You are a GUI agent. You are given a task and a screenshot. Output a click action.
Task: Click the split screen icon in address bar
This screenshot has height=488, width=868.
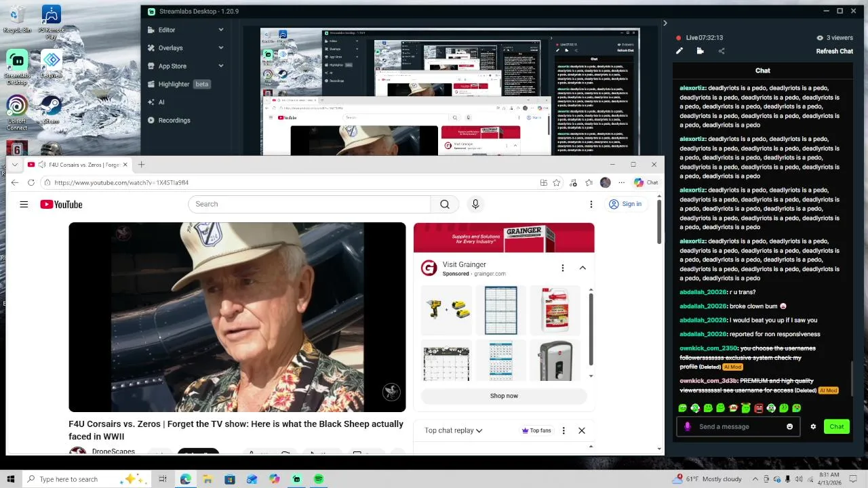tap(543, 182)
